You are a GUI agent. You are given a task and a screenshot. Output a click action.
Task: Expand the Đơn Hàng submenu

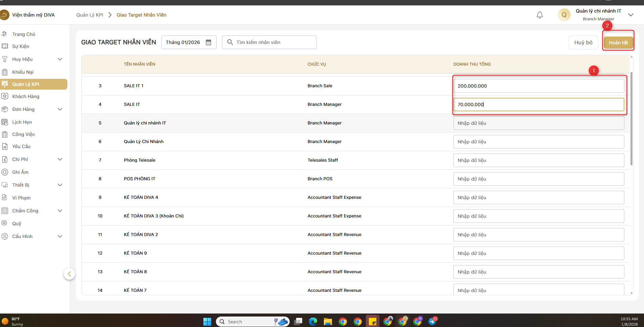pyautogui.click(x=60, y=109)
